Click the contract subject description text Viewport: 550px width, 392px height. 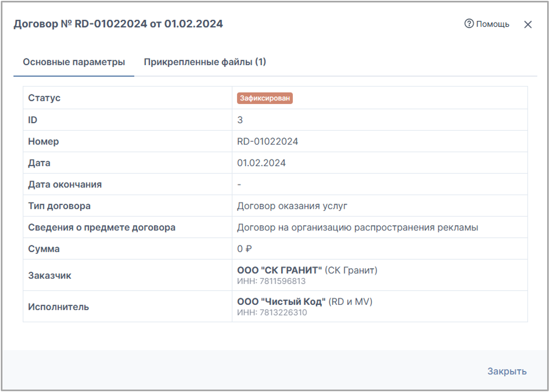click(357, 227)
